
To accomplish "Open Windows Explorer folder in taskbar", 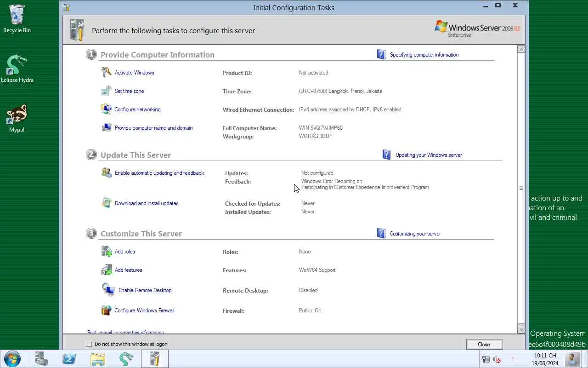I will coord(98,359).
